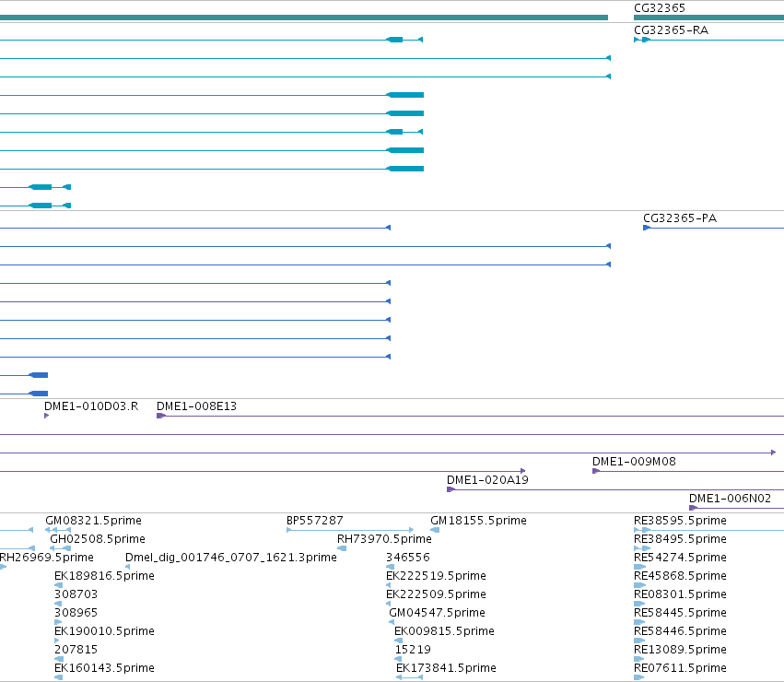Click the EK173841.5prime EST label
The image size is (784, 682).
(x=446, y=668)
